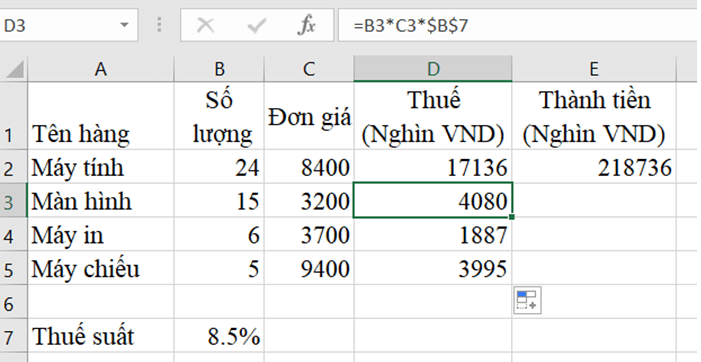Click the formula bar with =B3*C3*$B$7
The width and height of the screenshot is (701, 362).
click(519, 25)
